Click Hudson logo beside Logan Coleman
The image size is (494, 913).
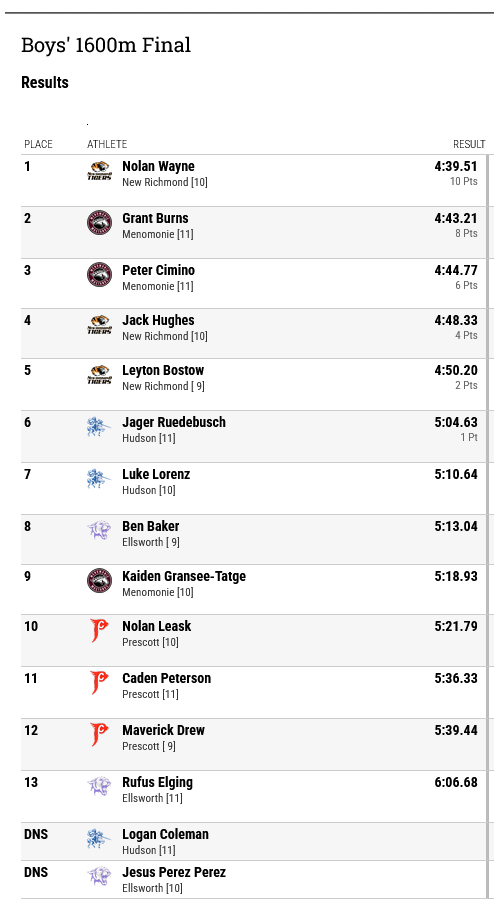point(99,839)
